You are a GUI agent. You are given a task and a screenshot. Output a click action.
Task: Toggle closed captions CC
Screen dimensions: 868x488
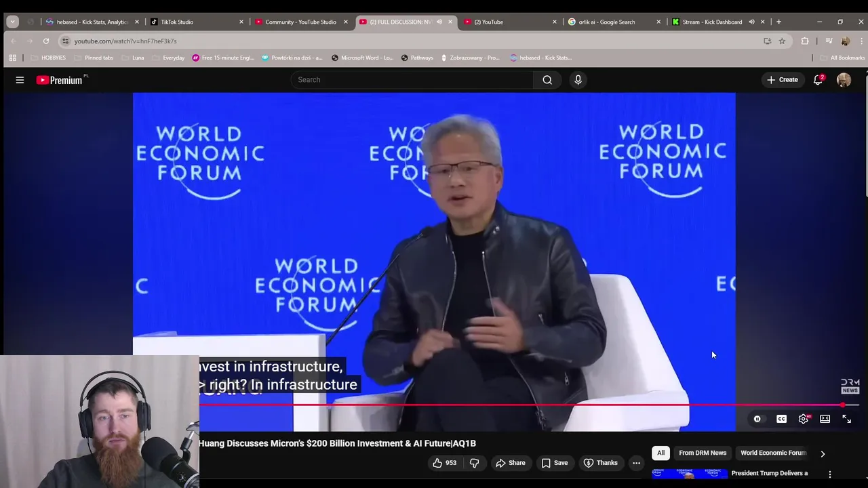[x=781, y=419]
